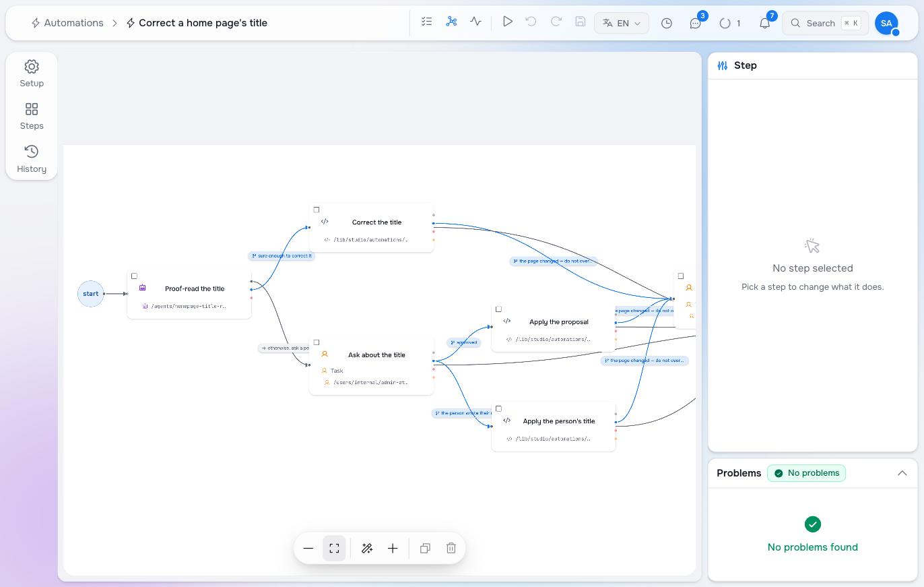The width and height of the screenshot is (924, 587).
Task: Open the comments icon with badge 3
Action: pos(696,23)
